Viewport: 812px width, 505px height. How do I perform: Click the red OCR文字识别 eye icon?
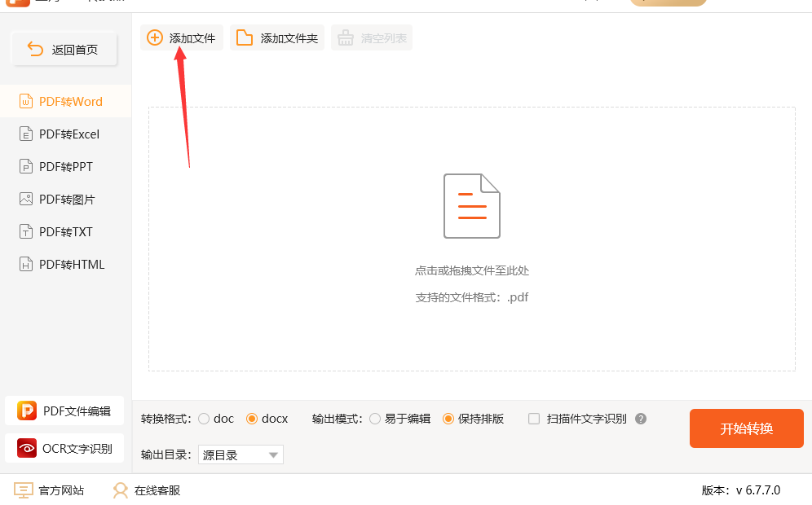[x=27, y=448]
